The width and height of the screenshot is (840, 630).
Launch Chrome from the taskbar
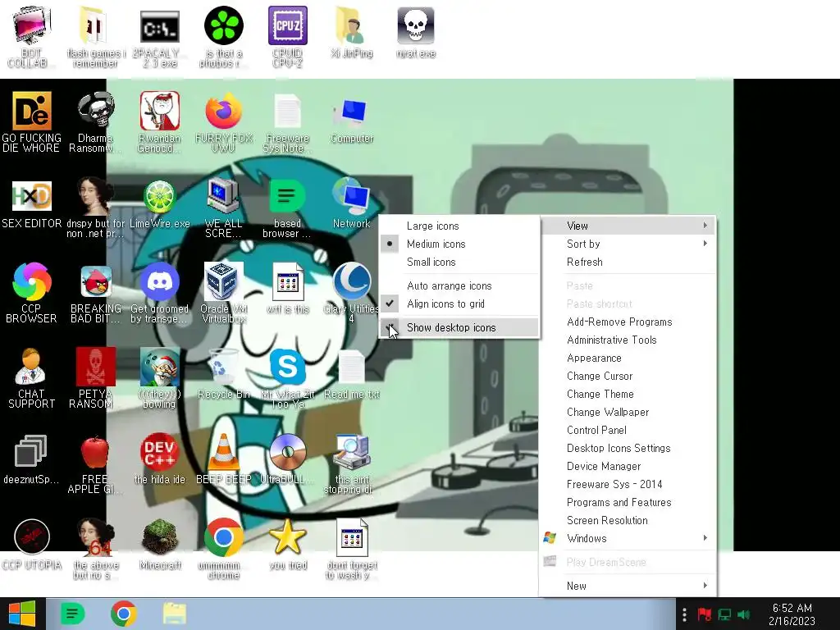click(123, 614)
